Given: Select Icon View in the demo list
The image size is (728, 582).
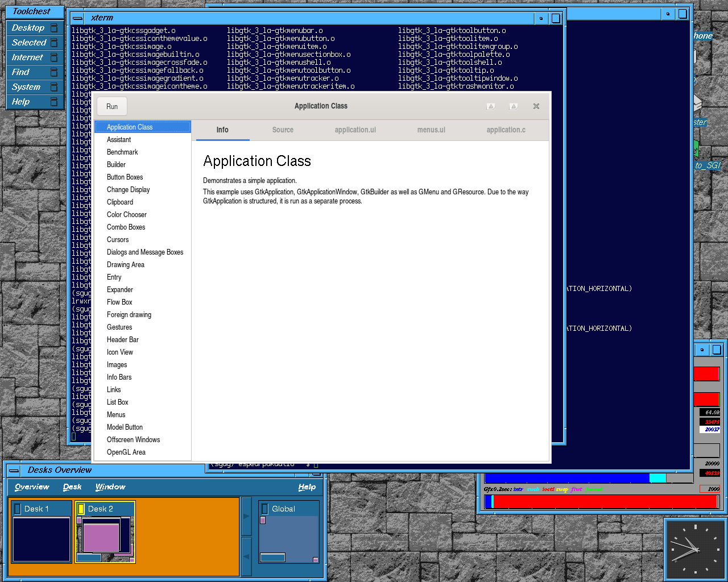Looking at the screenshot, I should tap(143, 352).
